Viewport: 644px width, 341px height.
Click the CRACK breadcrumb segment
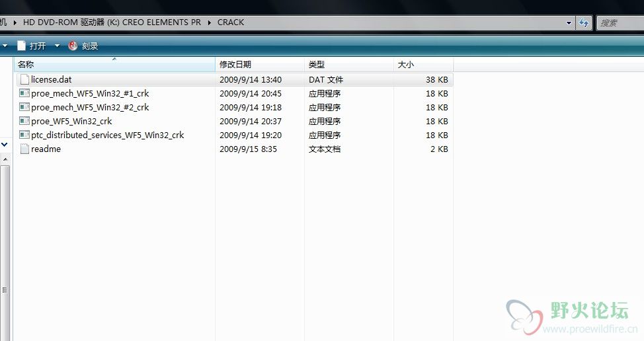pos(230,22)
